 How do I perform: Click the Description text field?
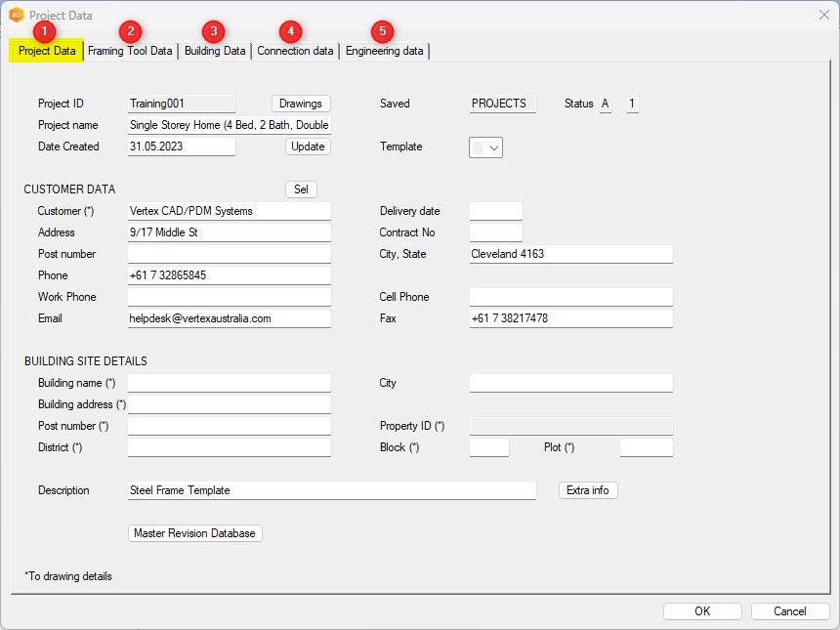pos(332,490)
